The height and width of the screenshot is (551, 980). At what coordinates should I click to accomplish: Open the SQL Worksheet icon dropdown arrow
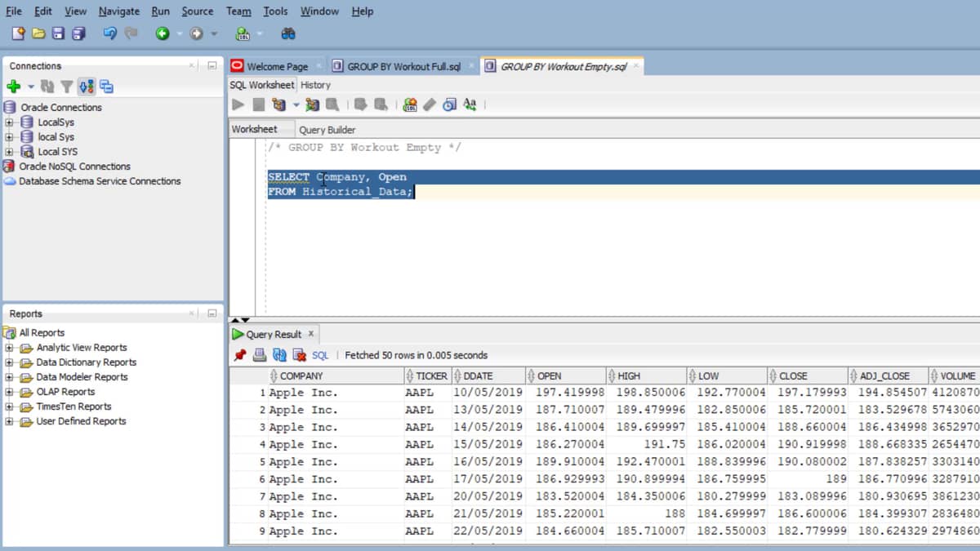point(260,33)
